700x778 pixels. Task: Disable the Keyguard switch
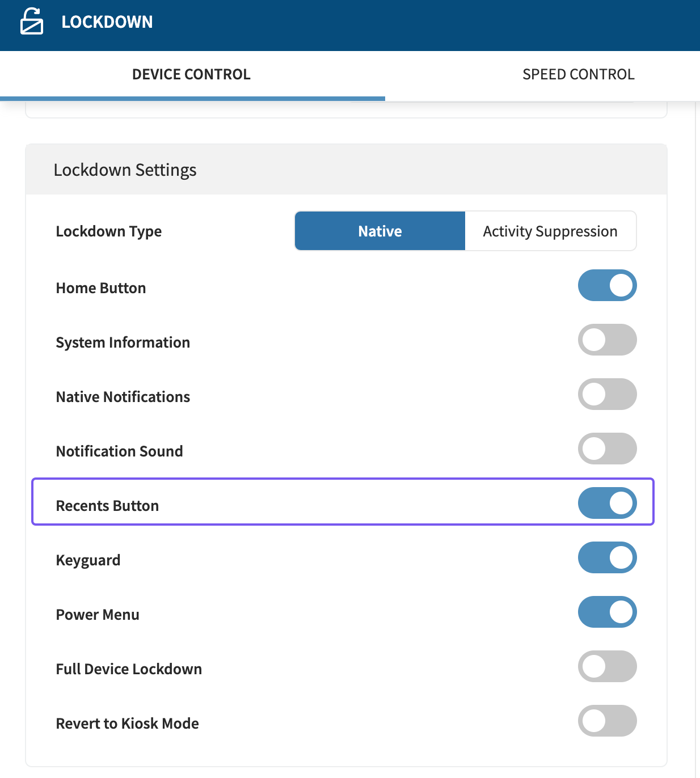point(607,557)
